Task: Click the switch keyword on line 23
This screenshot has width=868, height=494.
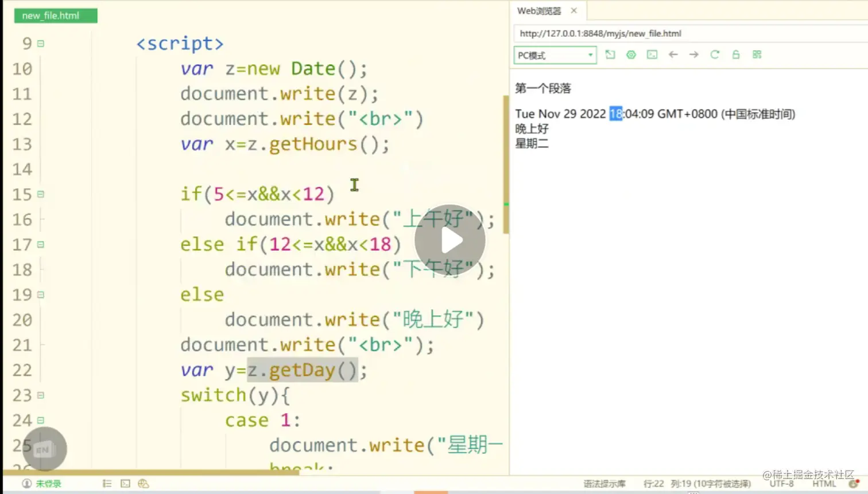Action: click(x=213, y=395)
